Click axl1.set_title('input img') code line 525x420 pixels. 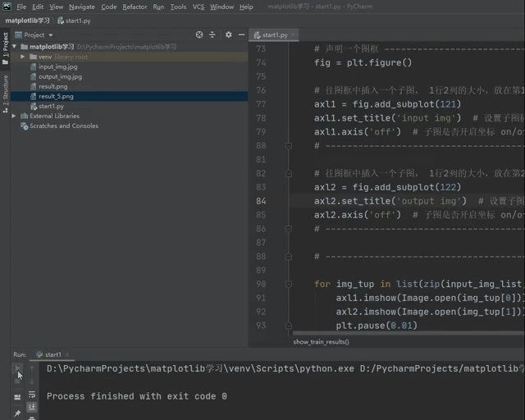pyautogui.click(x=387, y=118)
